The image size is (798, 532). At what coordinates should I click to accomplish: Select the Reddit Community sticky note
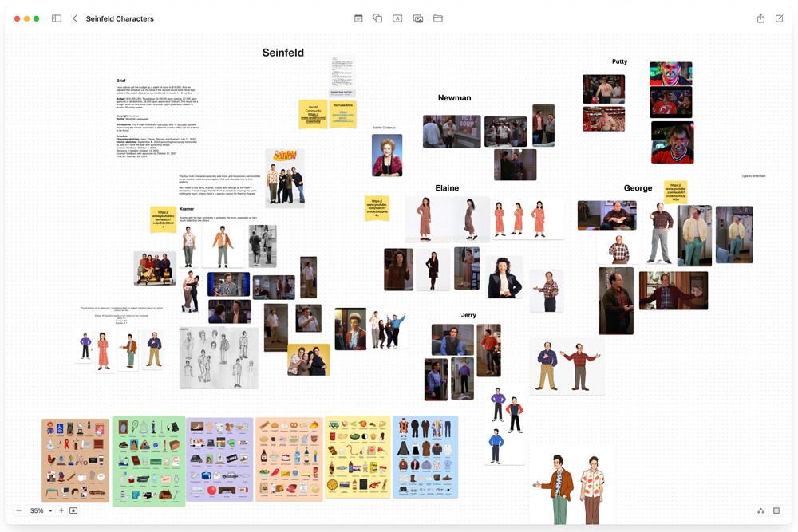(x=313, y=114)
